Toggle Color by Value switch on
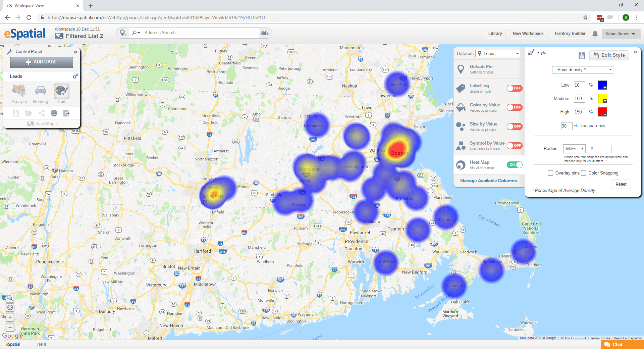 [515, 107]
